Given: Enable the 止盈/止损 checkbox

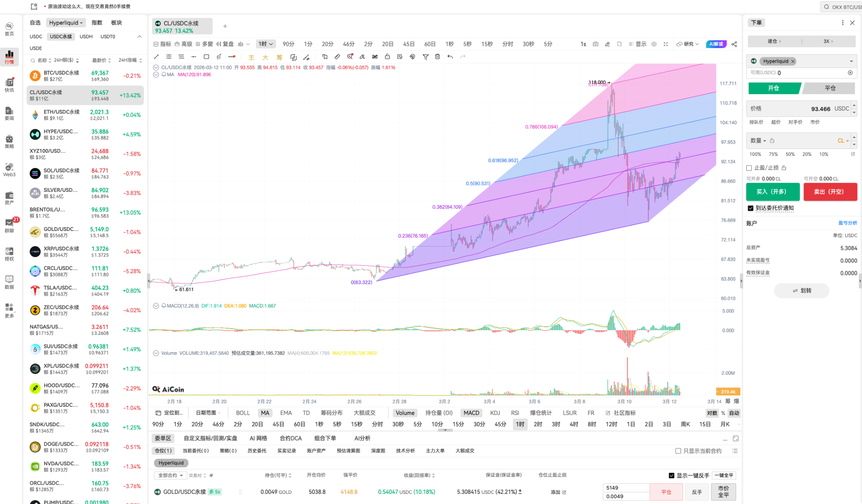Looking at the screenshot, I should click(x=749, y=167).
